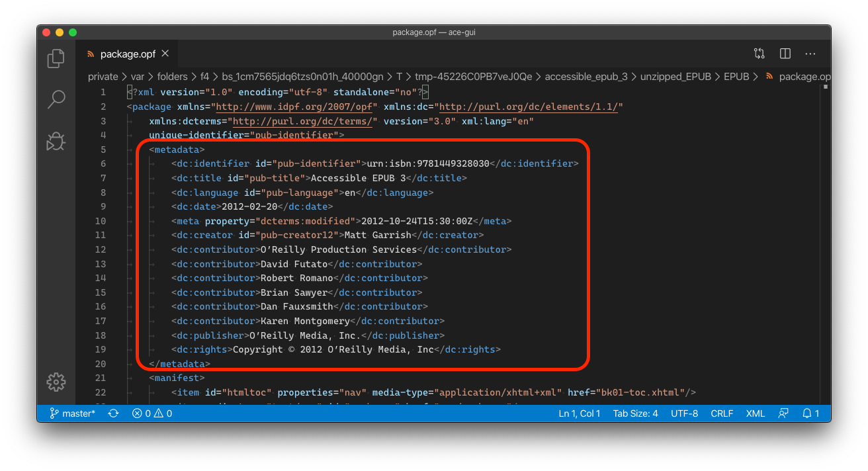Image resolution: width=868 pixels, height=471 pixels.
Task: Click contributor 'Robert Romano'
Action: point(297,278)
